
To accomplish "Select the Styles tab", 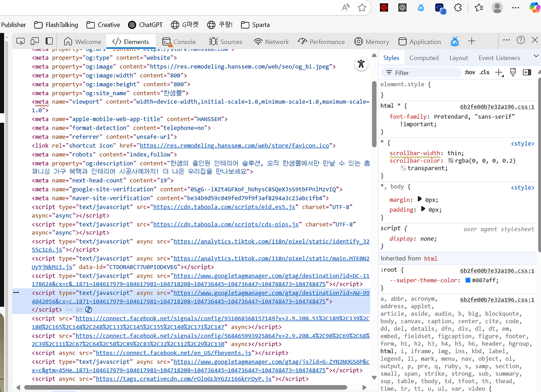I will coord(391,58).
